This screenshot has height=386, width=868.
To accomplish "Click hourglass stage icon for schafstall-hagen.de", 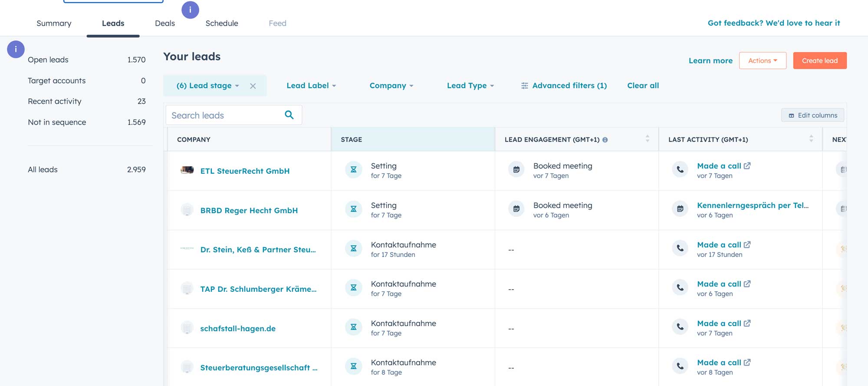I will pos(353,328).
